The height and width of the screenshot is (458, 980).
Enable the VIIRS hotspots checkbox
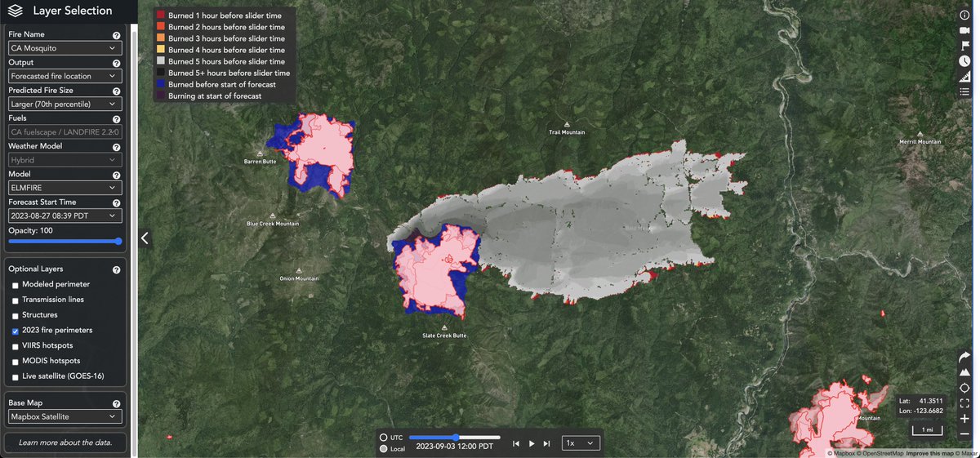[16, 346]
